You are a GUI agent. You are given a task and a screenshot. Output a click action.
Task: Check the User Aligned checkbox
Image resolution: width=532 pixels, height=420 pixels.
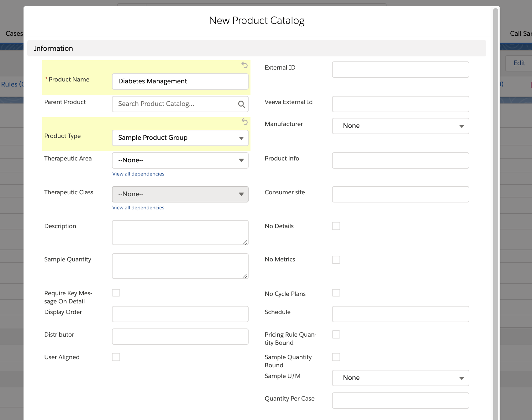point(116,357)
